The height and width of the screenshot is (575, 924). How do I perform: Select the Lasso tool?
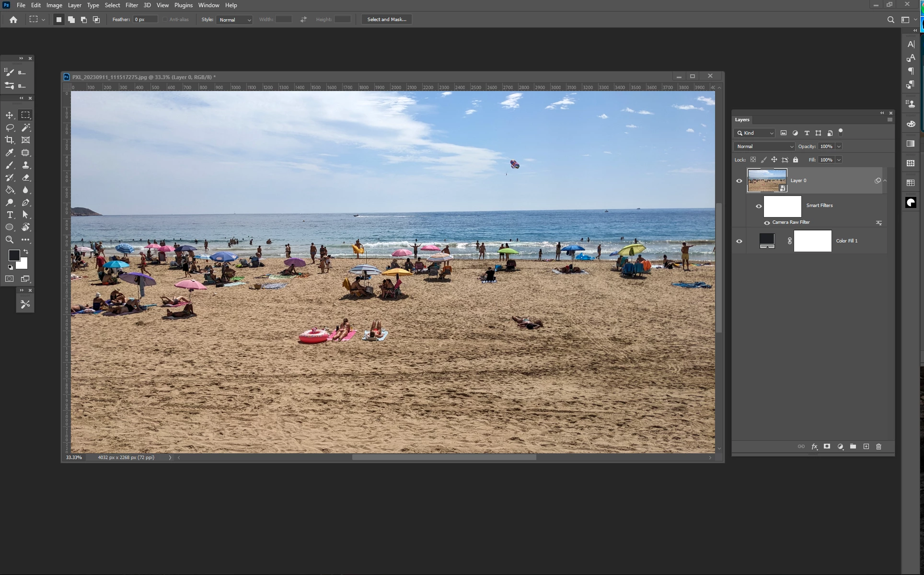(10, 127)
